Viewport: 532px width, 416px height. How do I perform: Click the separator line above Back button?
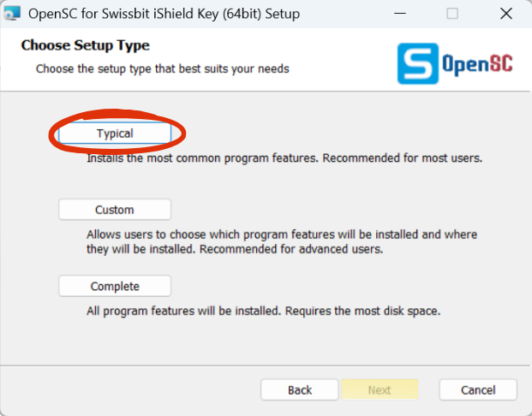click(265, 365)
